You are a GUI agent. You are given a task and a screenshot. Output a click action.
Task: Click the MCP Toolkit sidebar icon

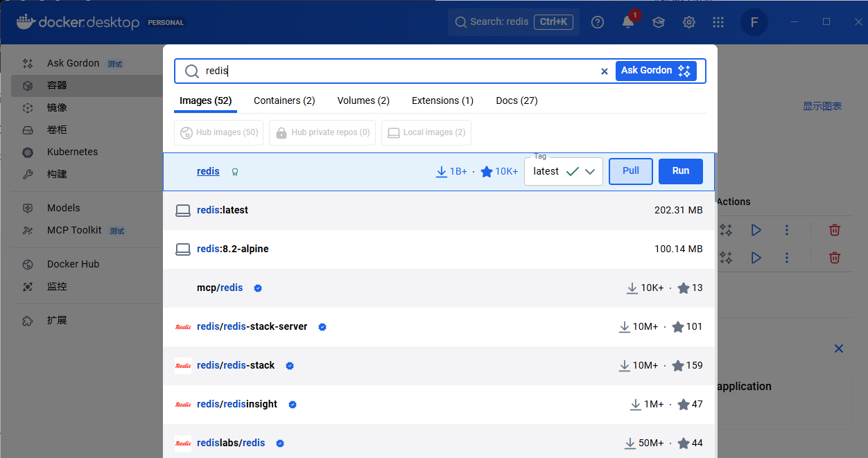click(x=28, y=230)
